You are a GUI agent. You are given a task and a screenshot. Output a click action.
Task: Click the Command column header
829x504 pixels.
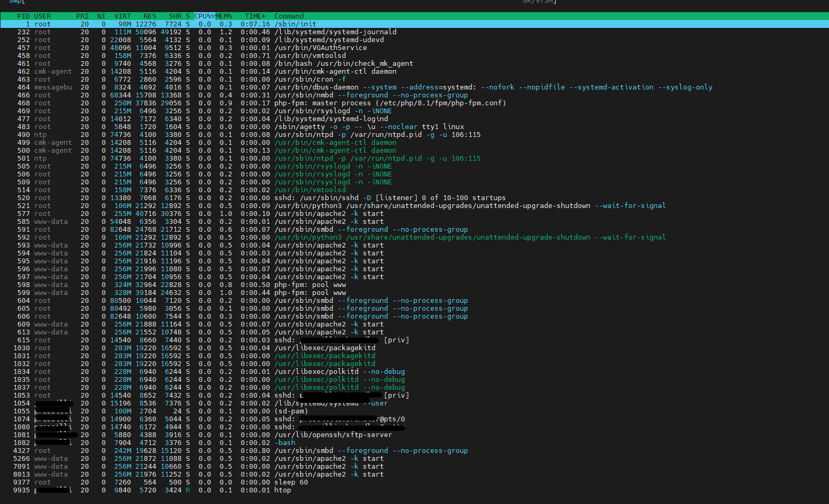pos(289,16)
